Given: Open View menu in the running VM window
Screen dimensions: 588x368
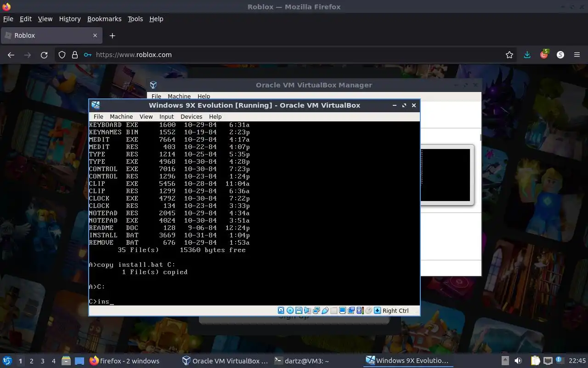Looking at the screenshot, I should (x=146, y=116).
